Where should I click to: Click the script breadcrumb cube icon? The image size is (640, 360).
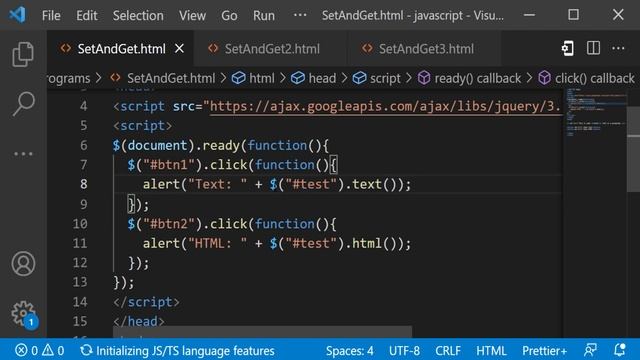pyautogui.click(x=359, y=78)
